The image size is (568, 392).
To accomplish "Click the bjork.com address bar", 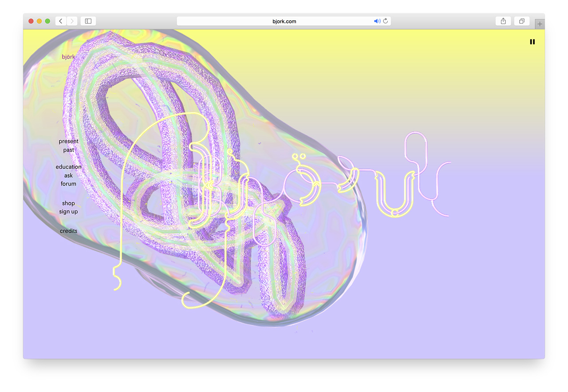I will 284,21.
